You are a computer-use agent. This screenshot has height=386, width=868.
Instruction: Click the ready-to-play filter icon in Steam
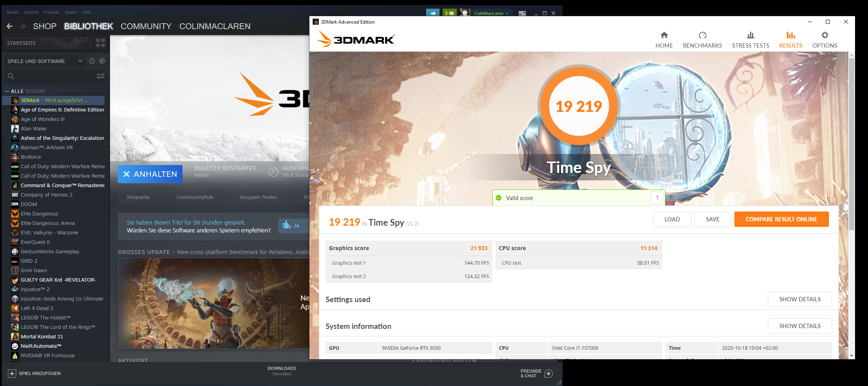tap(102, 61)
